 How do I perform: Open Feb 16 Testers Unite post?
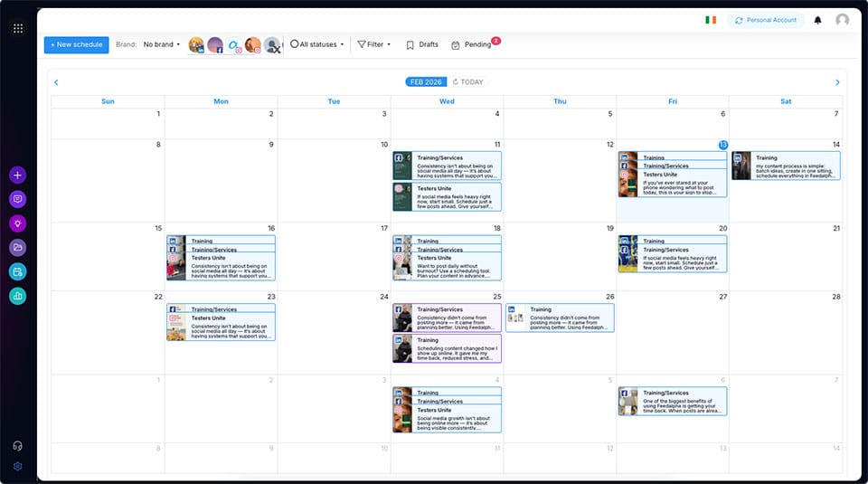221,266
